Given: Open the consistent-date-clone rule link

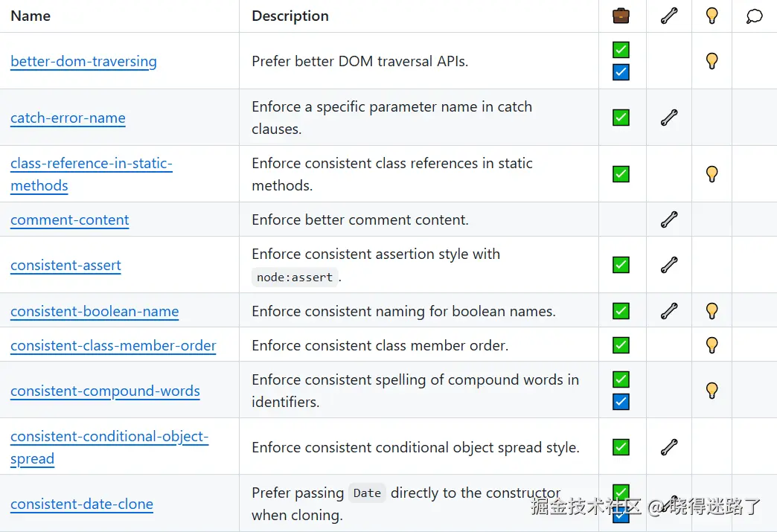Looking at the screenshot, I should coord(82,504).
